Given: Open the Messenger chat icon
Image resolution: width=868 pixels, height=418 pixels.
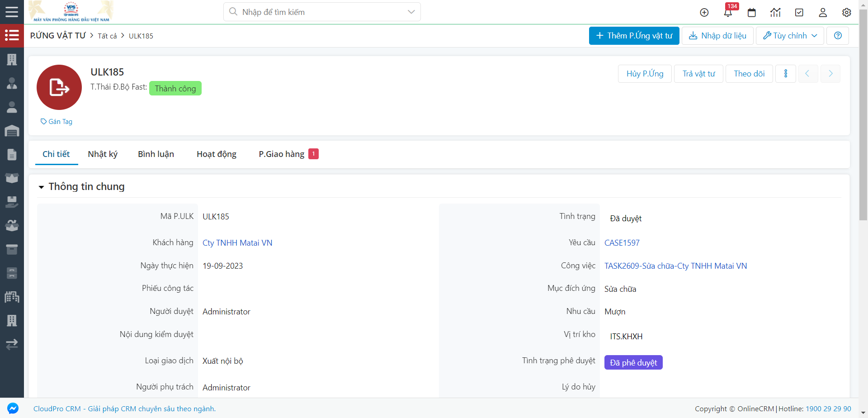Looking at the screenshot, I should 13,408.
